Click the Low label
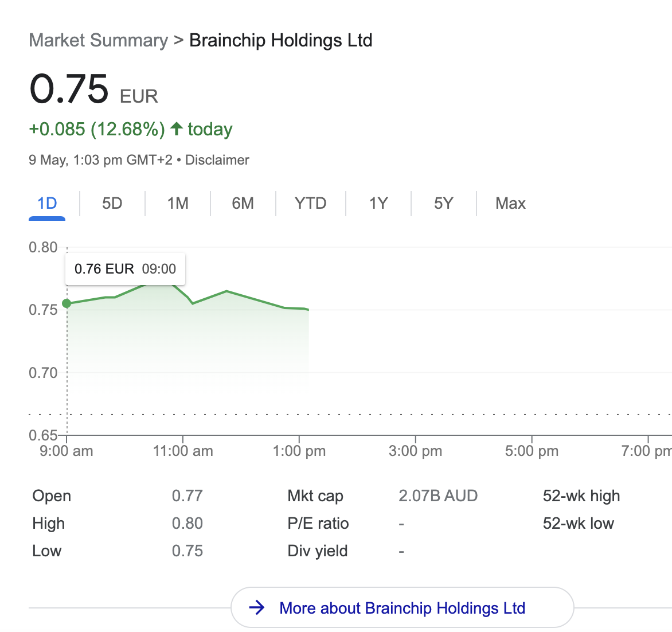The image size is (672, 632). (x=46, y=551)
